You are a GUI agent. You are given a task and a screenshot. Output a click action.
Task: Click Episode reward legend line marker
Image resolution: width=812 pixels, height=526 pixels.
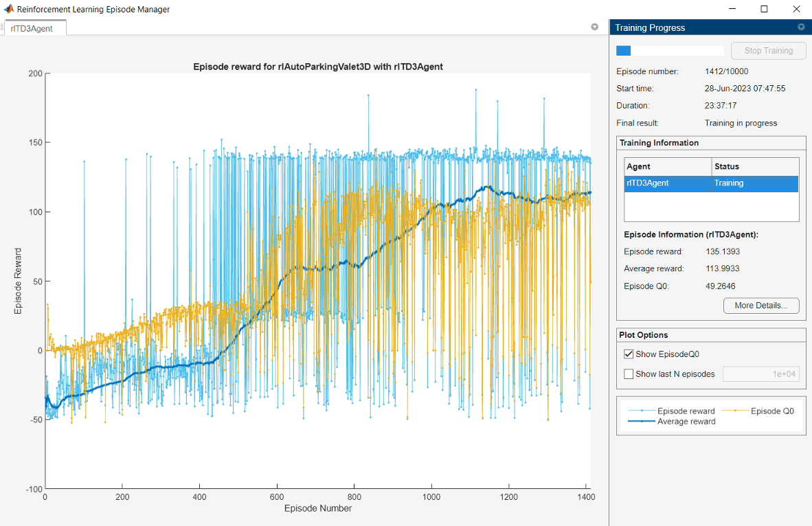pyautogui.click(x=641, y=411)
